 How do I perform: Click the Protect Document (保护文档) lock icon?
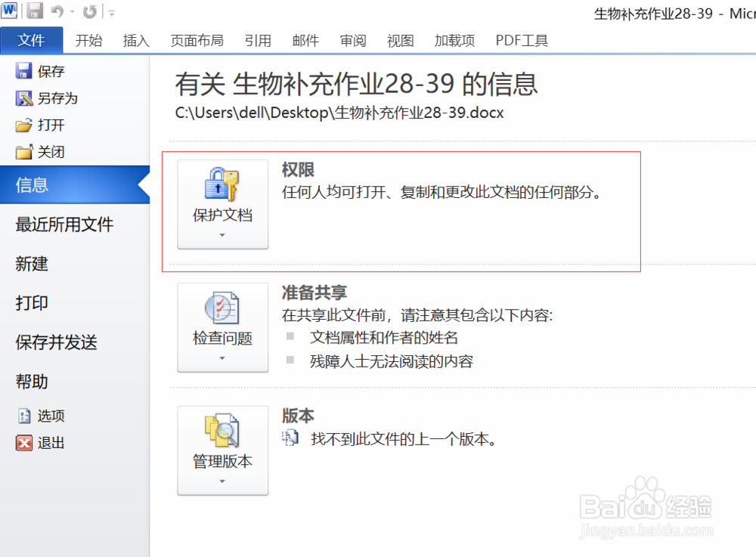[222, 185]
